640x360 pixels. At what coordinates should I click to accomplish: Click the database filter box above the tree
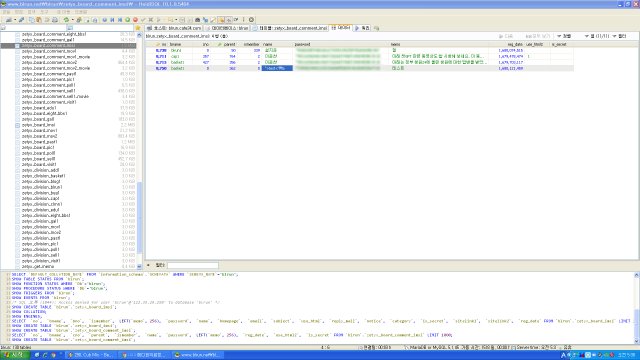pos(34,28)
